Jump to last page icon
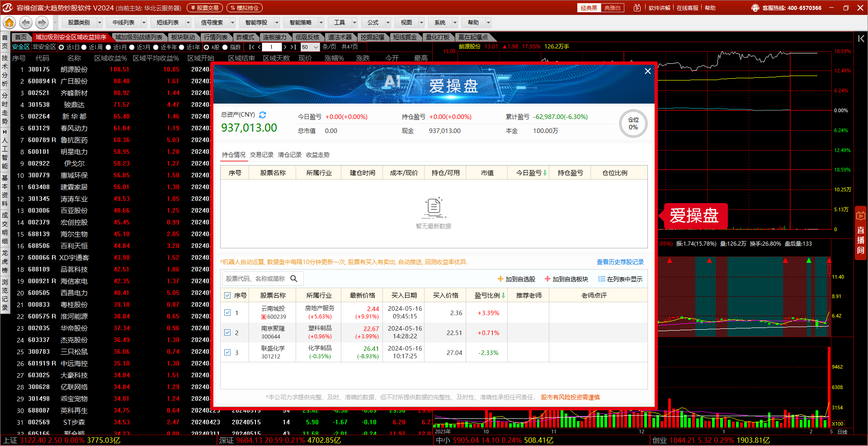The image size is (868, 446). tap(293, 47)
